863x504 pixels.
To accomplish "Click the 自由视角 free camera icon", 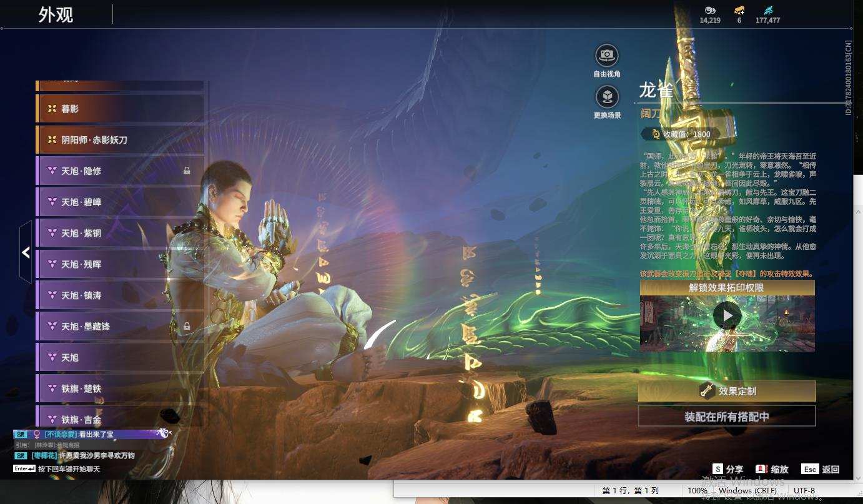I will point(607,56).
